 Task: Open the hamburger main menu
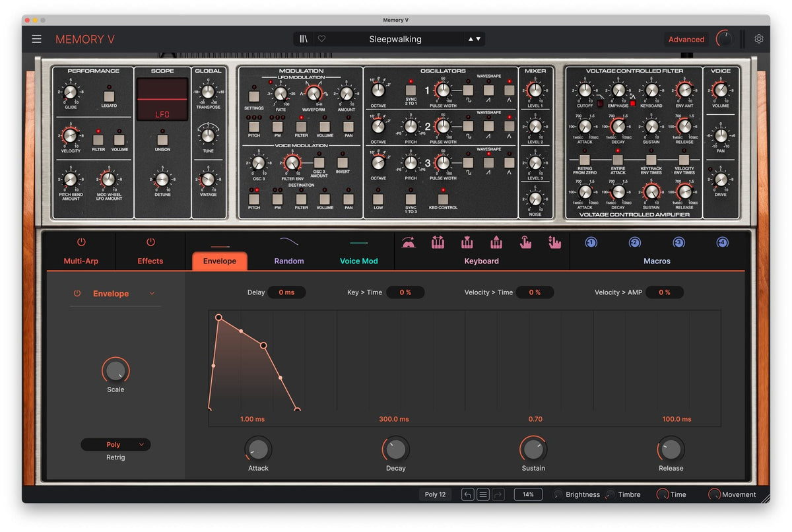click(x=36, y=39)
